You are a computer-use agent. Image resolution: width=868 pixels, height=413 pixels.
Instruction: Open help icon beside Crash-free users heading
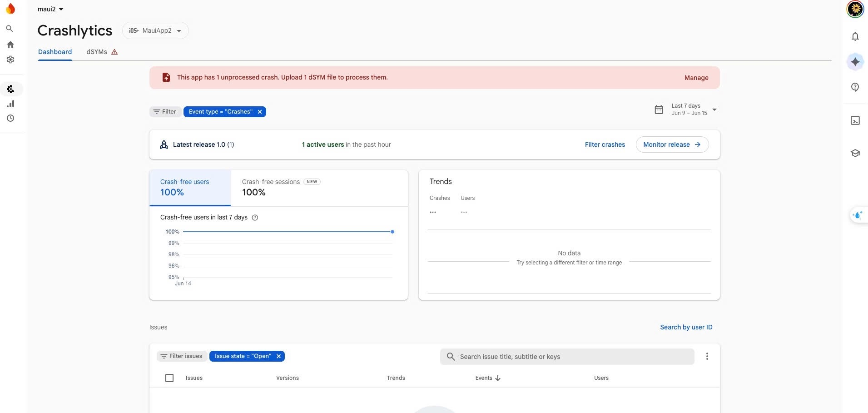(255, 218)
